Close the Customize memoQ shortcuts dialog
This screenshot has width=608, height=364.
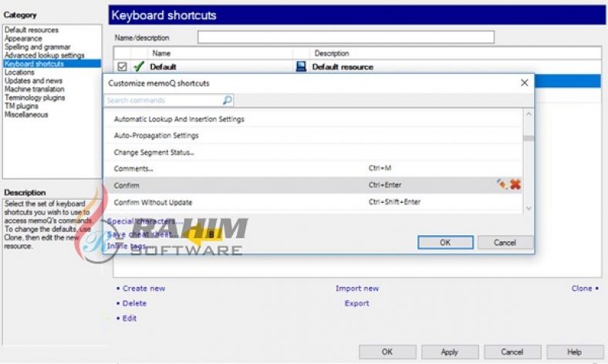(x=524, y=83)
